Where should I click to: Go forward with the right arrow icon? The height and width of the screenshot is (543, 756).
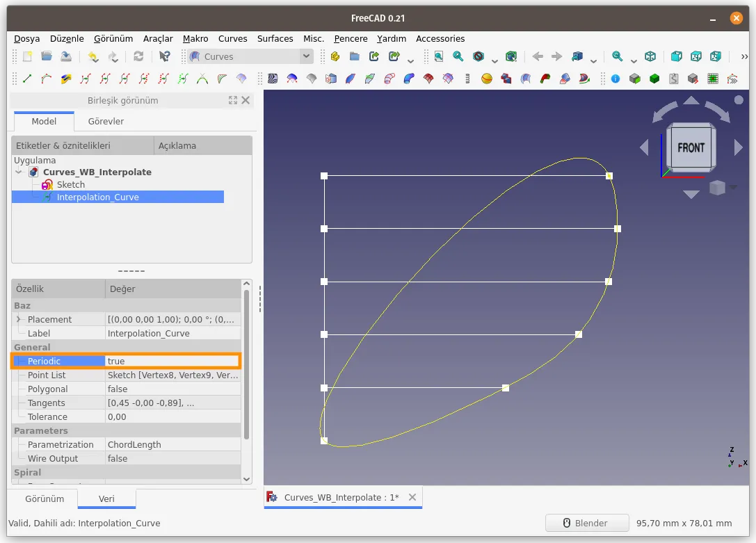click(557, 56)
